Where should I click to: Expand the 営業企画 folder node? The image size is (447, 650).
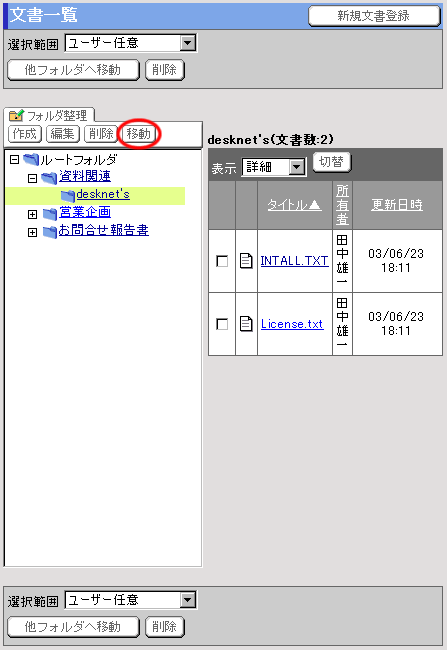click(x=32, y=214)
